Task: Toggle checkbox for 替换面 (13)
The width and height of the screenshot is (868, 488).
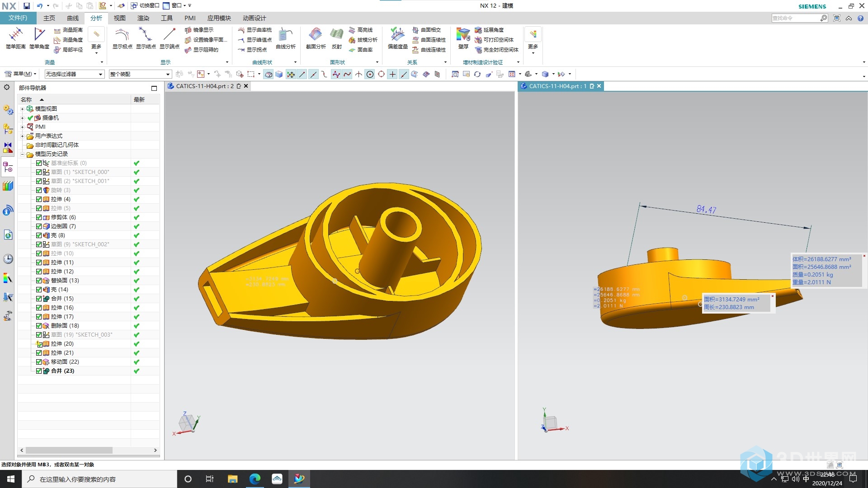Action: pyautogui.click(x=39, y=281)
